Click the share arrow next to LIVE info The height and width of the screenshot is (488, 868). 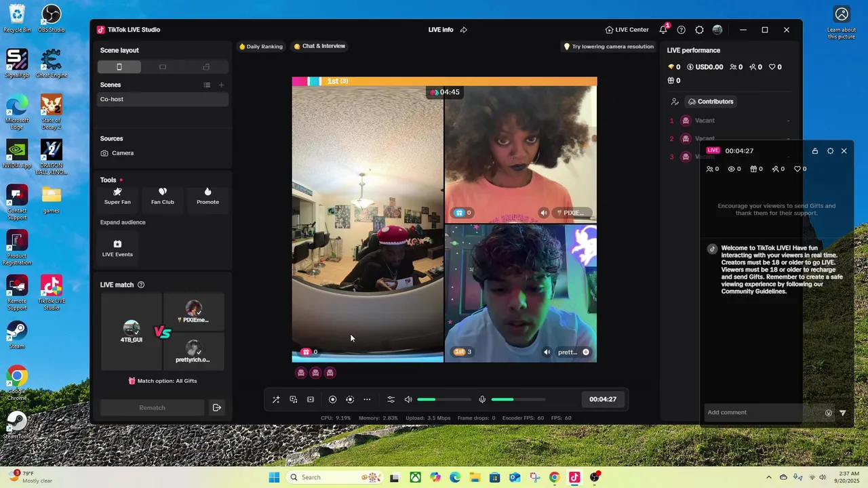click(464, 30)
